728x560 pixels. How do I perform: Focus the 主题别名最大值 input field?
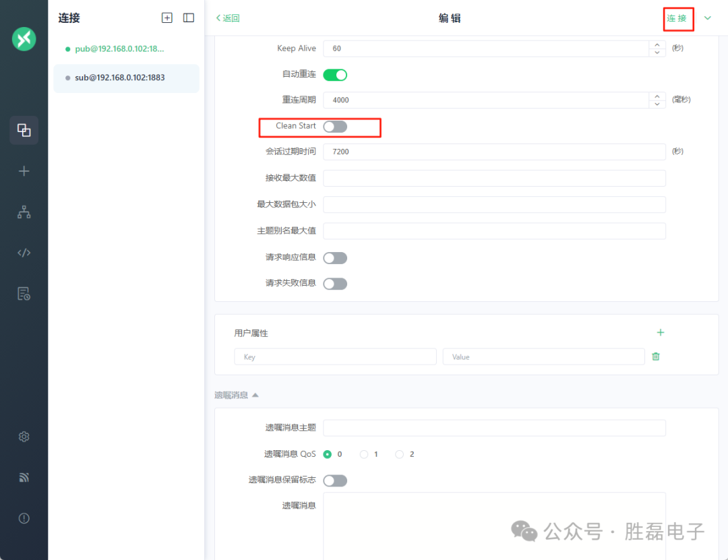click(495, 230)
